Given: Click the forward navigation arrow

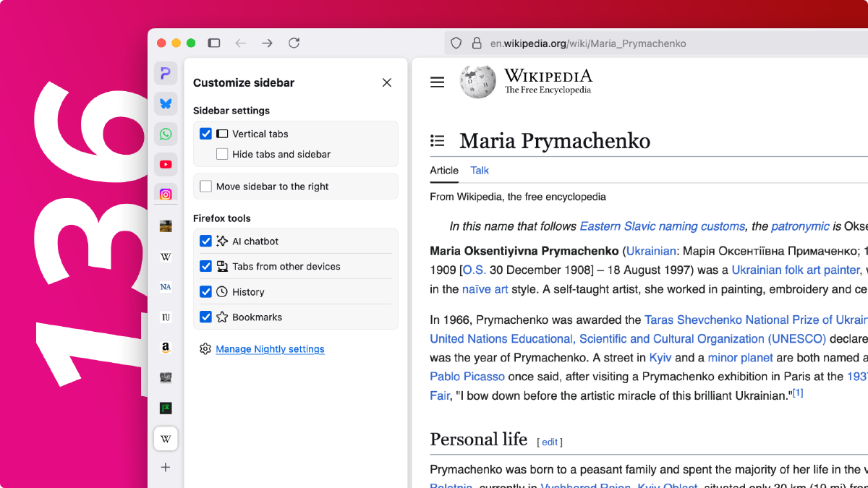Looking at the screenshot, I should tap(267, 43).
